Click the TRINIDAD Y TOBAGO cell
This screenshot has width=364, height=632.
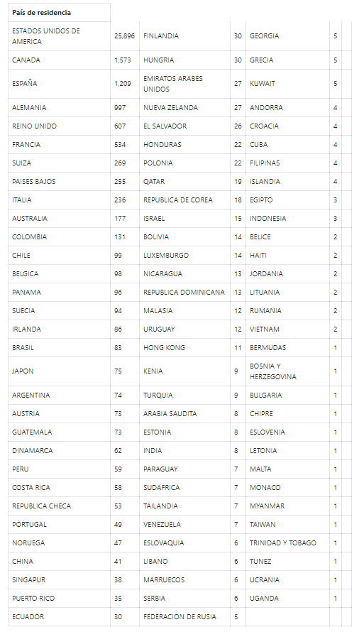[x=287, y=543]
